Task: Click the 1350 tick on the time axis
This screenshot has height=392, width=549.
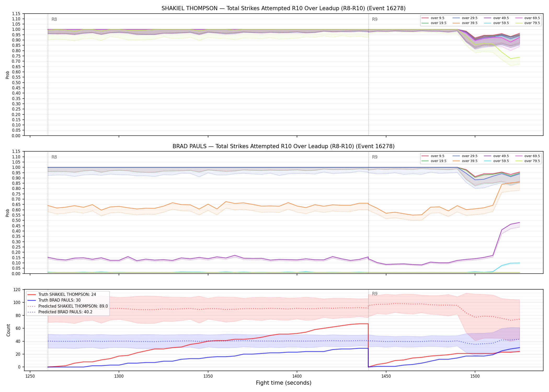Action: 208,376
